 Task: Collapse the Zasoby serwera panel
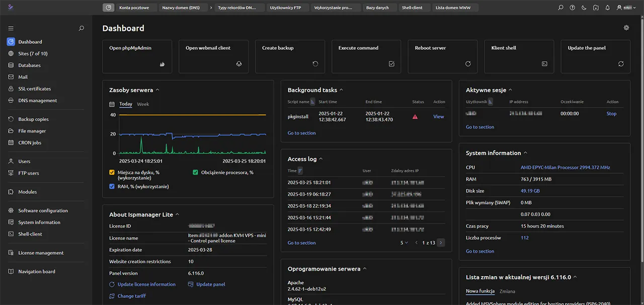[x=157, y=90]
